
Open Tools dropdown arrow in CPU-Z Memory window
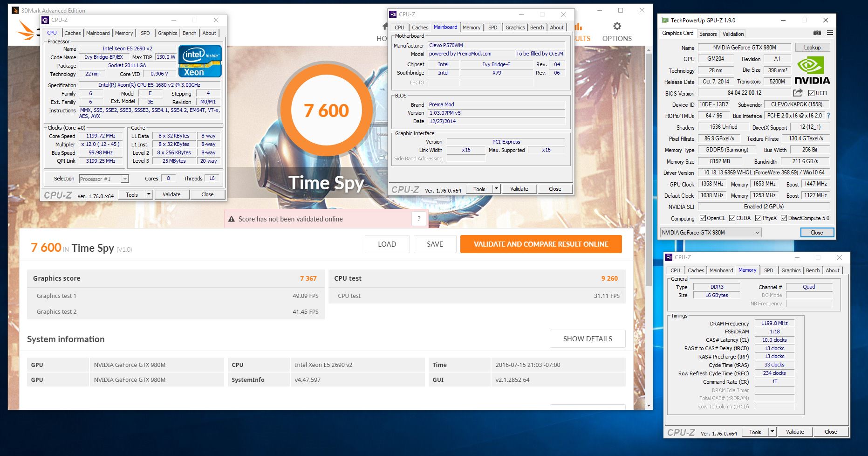pyautogui.click(x=772, y=432)
